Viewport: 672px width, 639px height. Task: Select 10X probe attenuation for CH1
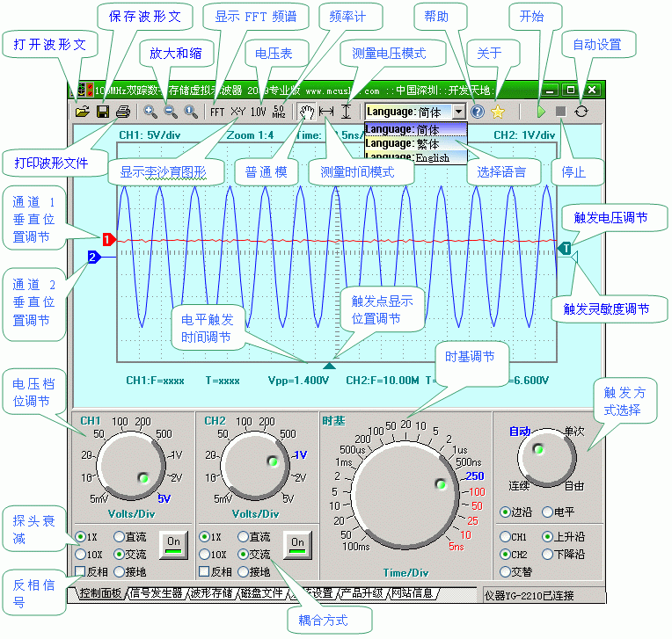80,555
